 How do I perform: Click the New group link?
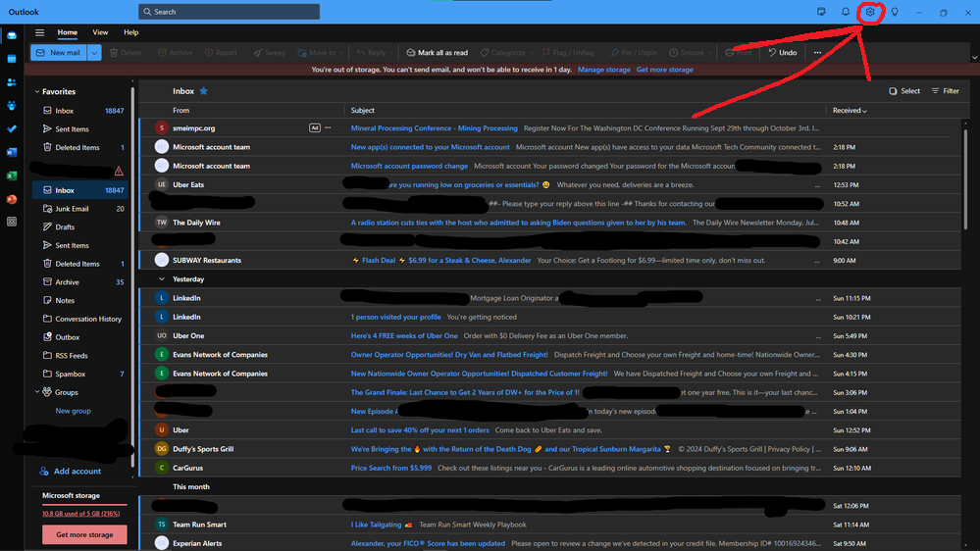[74, 411]
